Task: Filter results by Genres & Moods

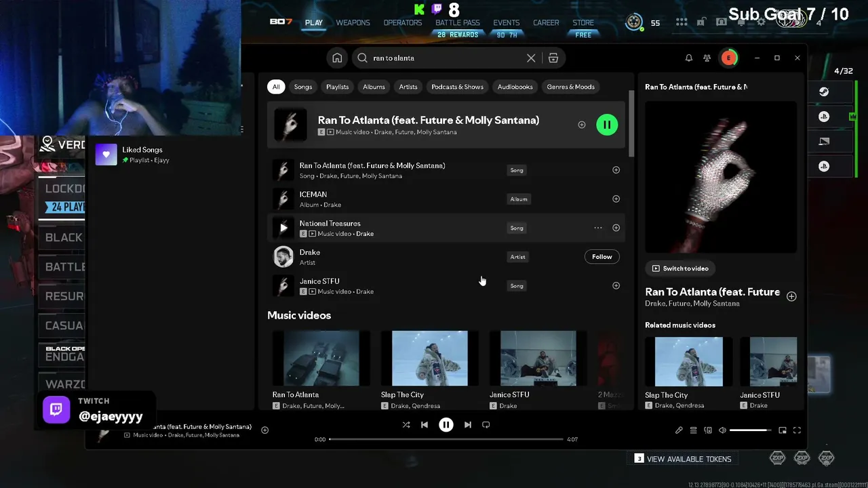Action: click(x=570, y=87)
